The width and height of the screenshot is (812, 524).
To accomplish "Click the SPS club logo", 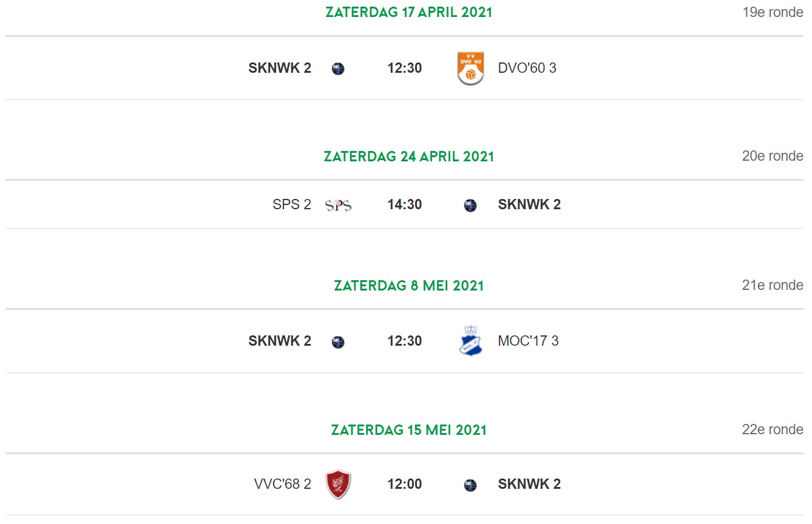I will (338, 205).
